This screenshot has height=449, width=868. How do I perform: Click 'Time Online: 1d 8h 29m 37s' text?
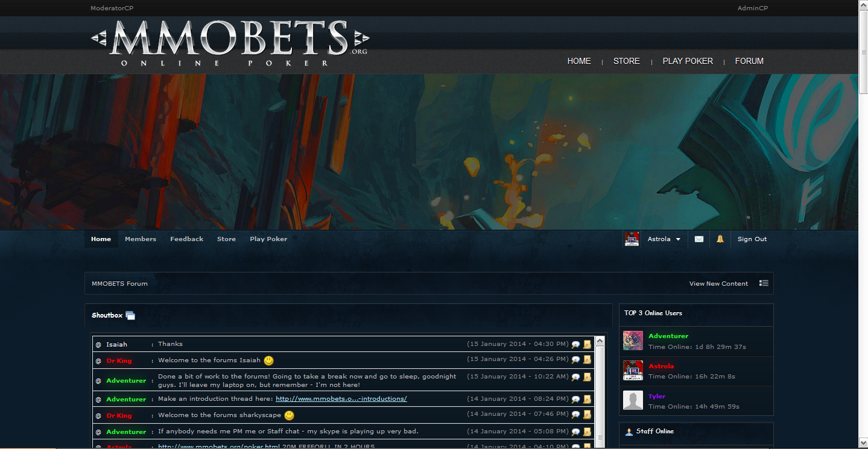[697, 347]
